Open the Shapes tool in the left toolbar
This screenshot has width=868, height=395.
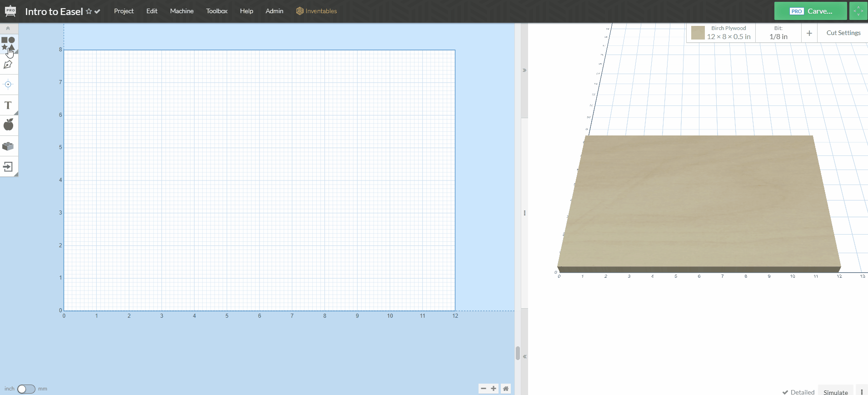click(8, 44)
